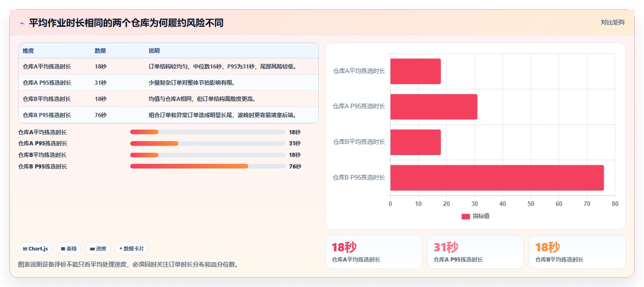Select the 表格 chip

[69, 249]
